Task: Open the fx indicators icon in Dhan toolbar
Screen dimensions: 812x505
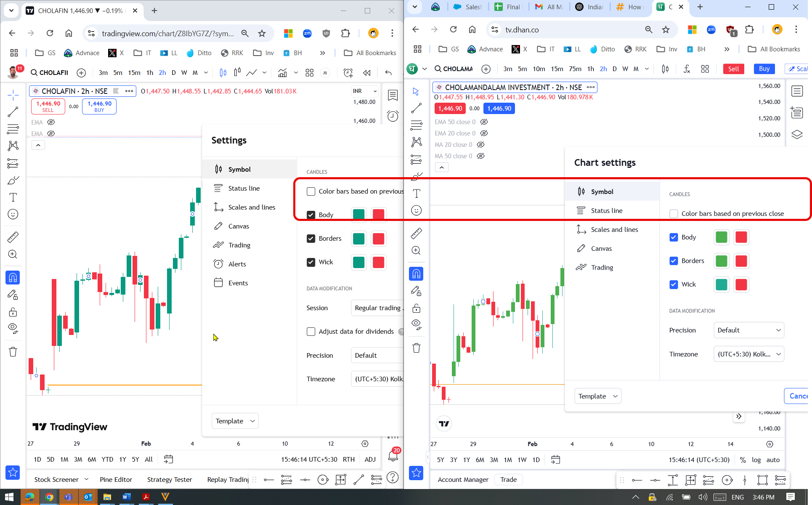Action: [687, 69]
